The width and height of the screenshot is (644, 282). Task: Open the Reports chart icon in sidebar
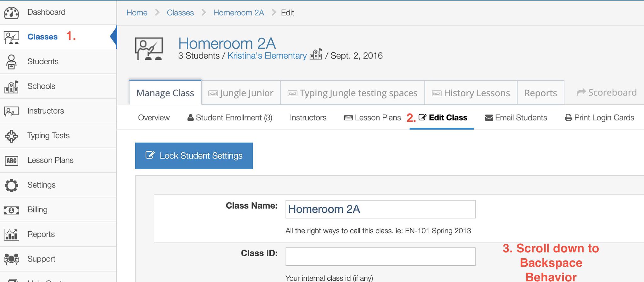[11, 234]
